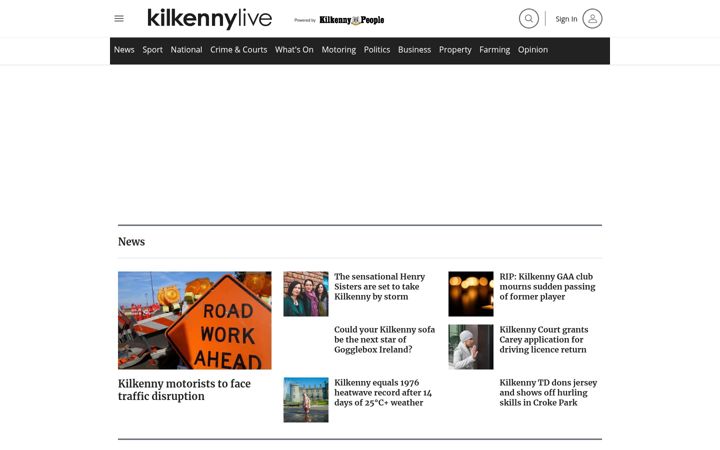Open the Carey court thumbnail image

471,347
